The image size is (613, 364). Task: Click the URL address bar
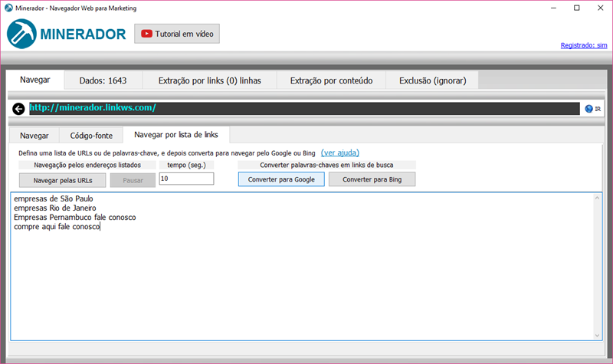304,108
